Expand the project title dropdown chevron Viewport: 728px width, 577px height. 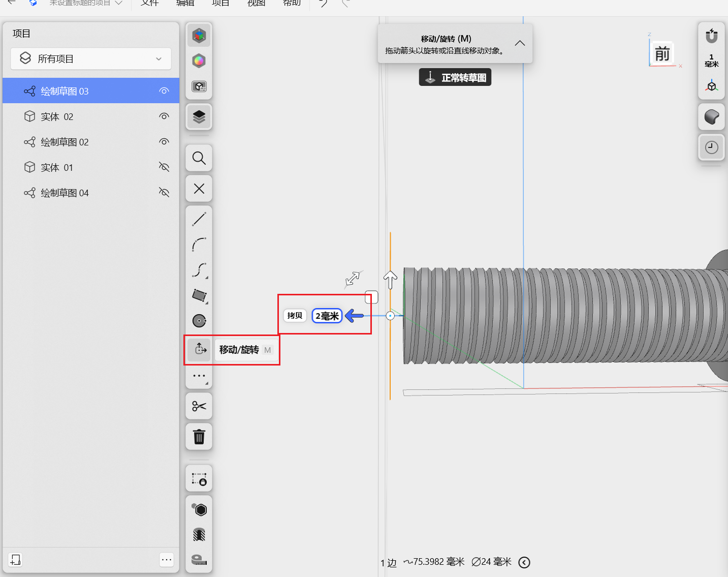119,3
